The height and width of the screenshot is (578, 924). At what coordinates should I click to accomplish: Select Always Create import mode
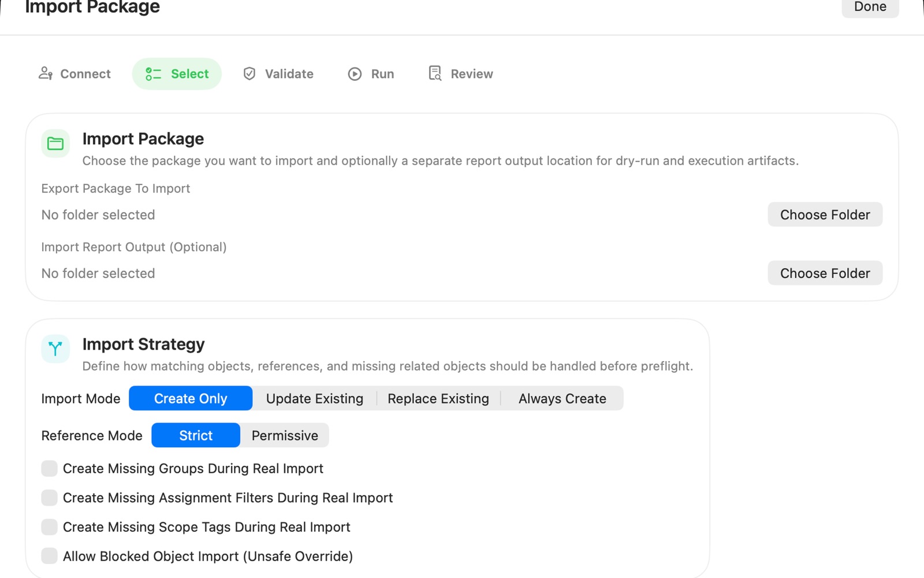coord(562,398)
